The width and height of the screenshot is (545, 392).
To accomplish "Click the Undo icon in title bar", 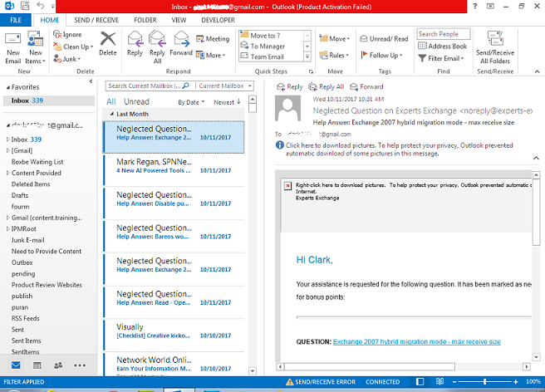I will click(x=41, y=6).
